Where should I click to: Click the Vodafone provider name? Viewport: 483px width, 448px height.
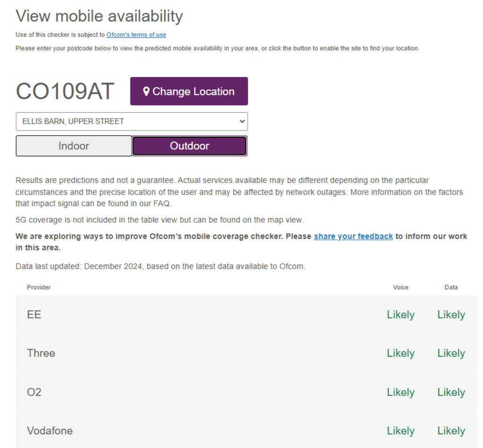[50, 431]
